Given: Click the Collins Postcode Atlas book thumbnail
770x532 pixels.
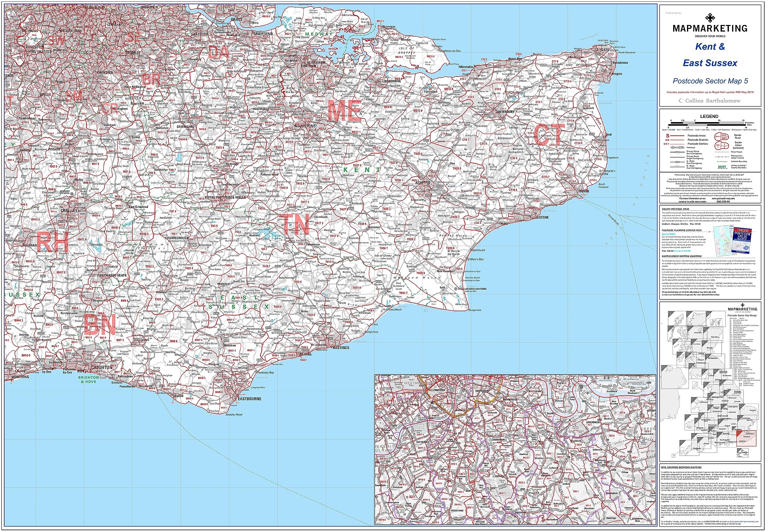Looking at the screenshot, I should point(742,239).
